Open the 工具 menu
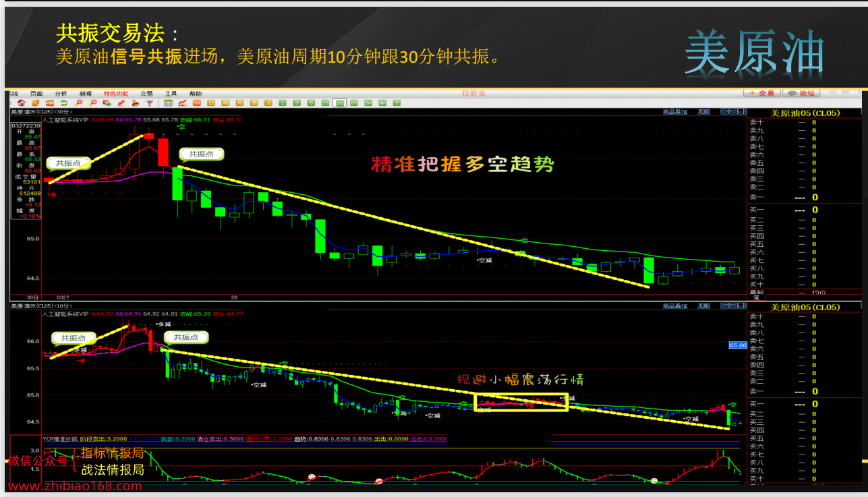The width and height of the screenshot is (868, 497). tap(171, 94)
